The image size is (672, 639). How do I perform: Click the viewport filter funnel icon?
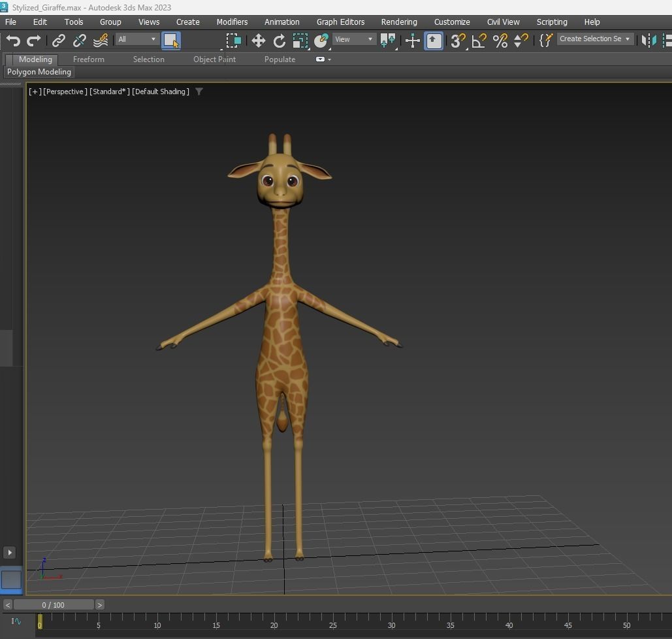(x=199, y=91)
